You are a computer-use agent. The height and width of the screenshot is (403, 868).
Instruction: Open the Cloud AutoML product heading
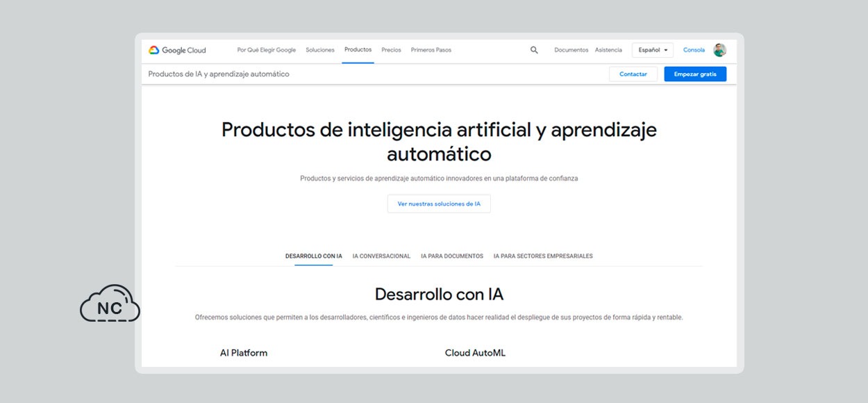coord(475,353)
